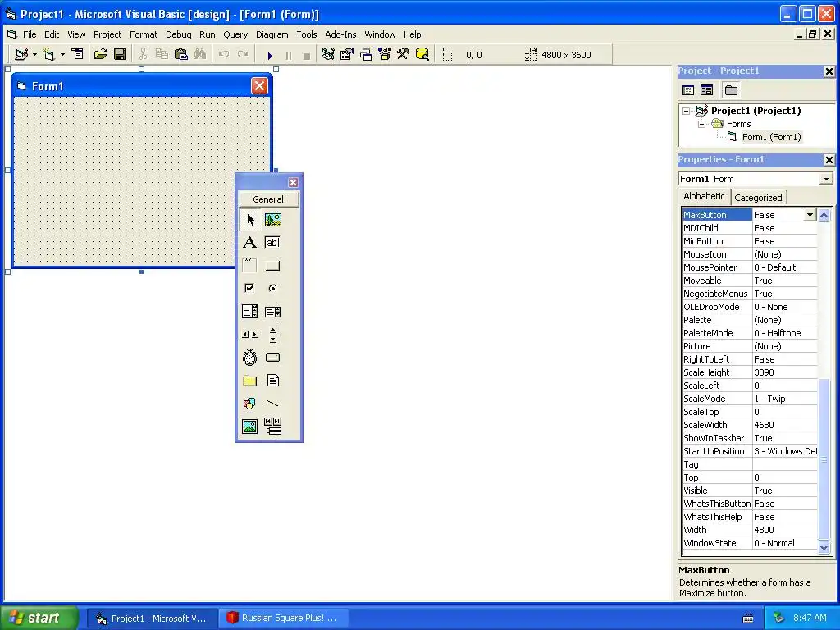This screenshot has height=630, width=840.
Task: Toggle Folders in the Project panel
Action: 731,90
